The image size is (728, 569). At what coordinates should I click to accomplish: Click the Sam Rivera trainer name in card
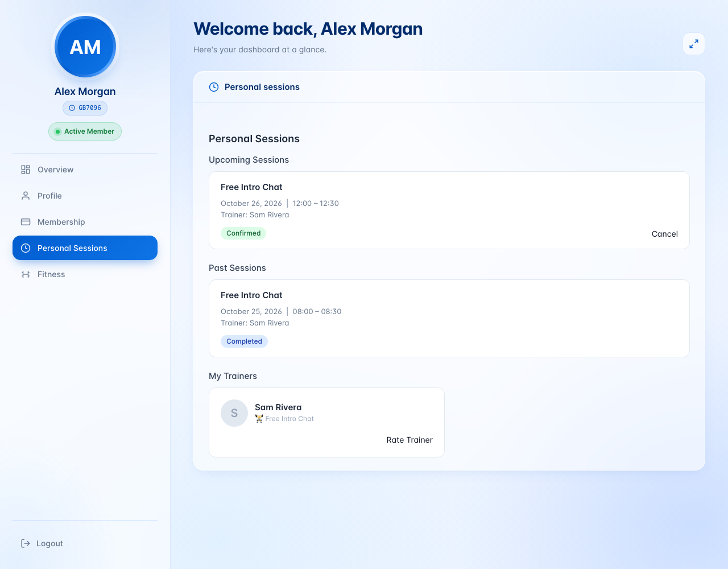point(278,407)
